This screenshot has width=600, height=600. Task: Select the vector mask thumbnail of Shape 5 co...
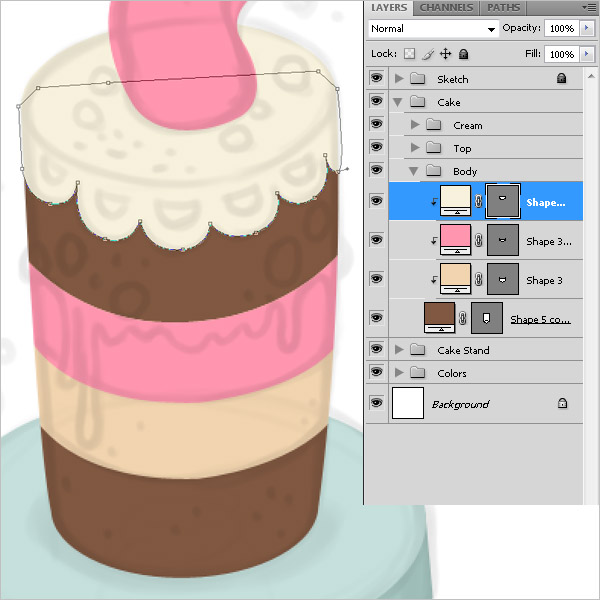click(x=487, y=318)
